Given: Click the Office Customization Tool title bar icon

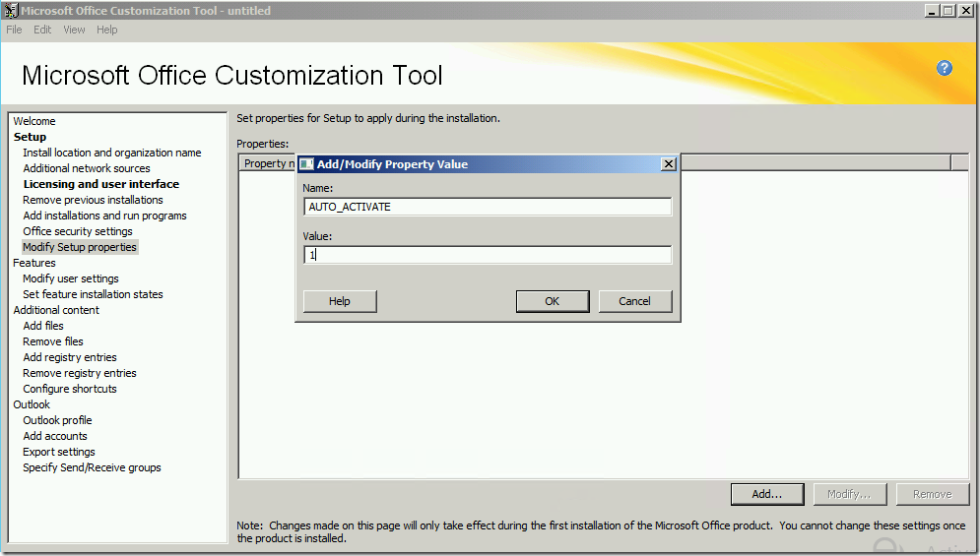Looking at the screenshot, I should 11,11.
